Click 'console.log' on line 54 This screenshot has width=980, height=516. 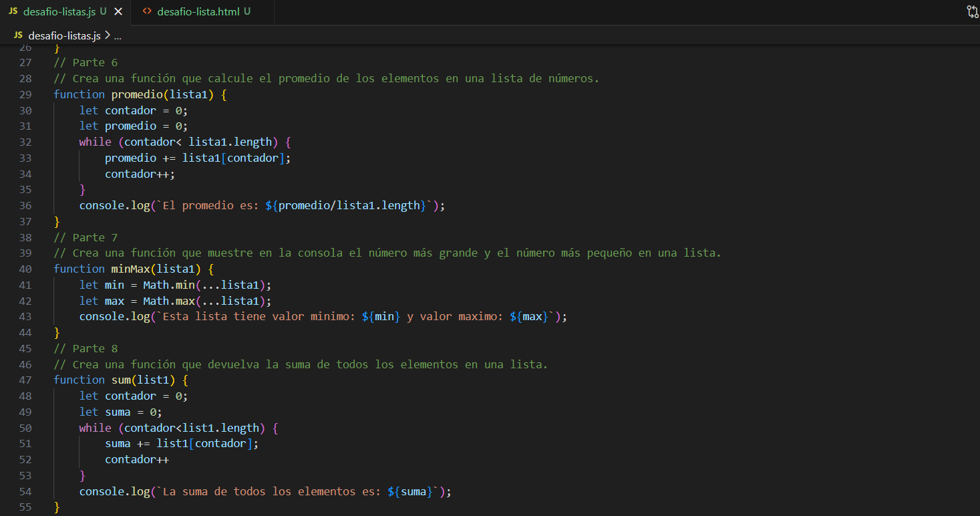click(114, 491)
